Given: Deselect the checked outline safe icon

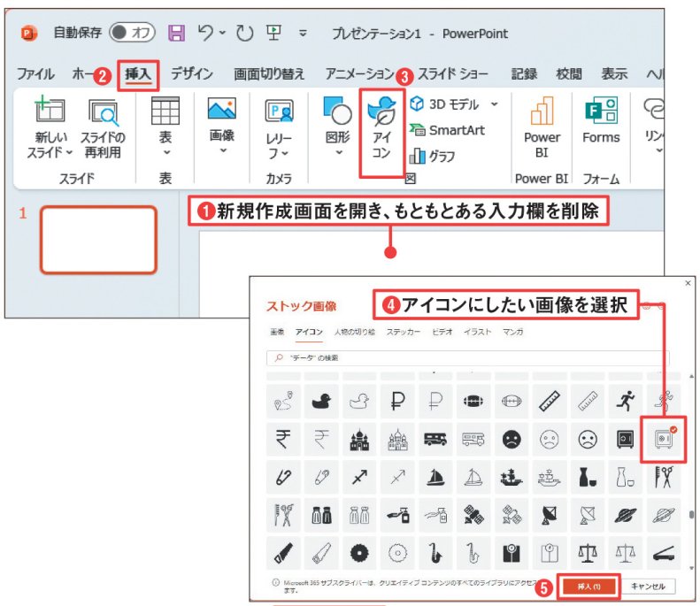Looking at the screenshot, I should point(664,440).
